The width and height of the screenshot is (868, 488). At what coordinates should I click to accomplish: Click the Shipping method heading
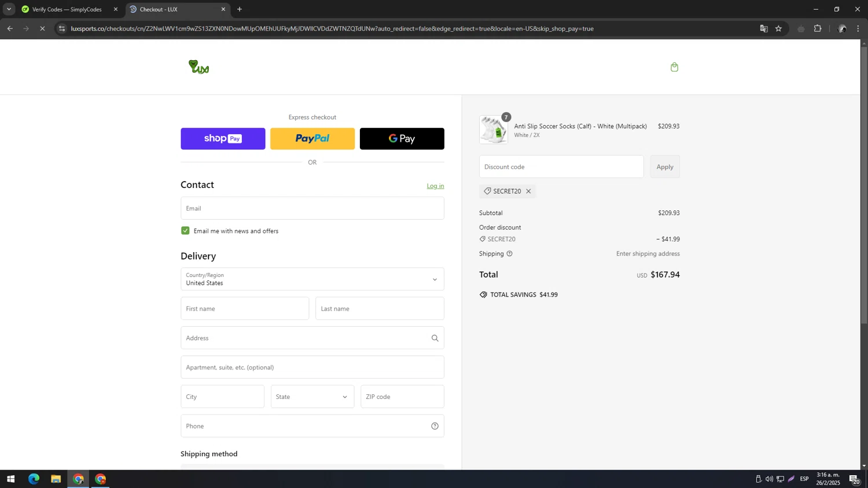(209, 454)
